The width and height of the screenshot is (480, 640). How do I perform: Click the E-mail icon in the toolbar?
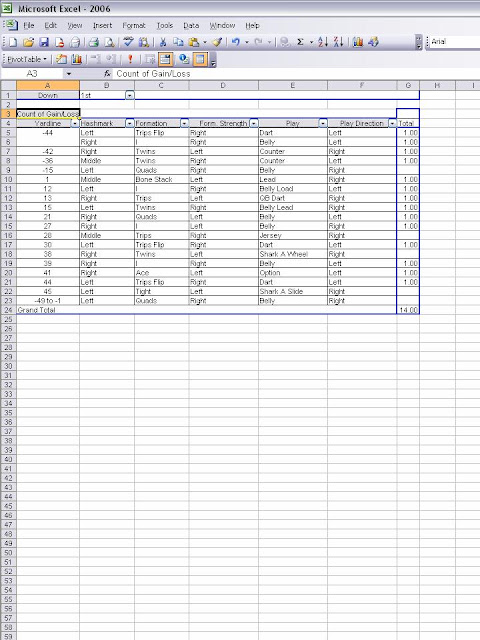click(75, 42)
